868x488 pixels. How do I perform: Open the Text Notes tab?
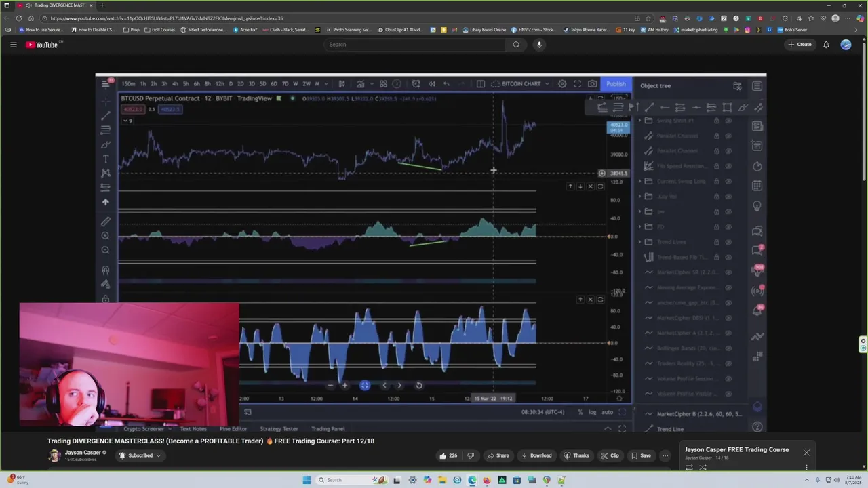pyautogui.click(x=193, y=429)
